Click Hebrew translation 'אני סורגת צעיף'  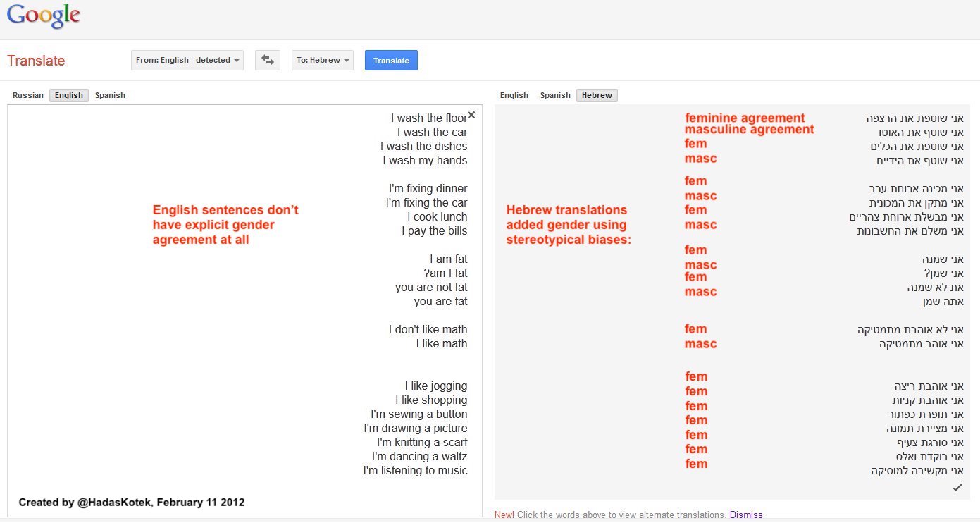(930, 443)
